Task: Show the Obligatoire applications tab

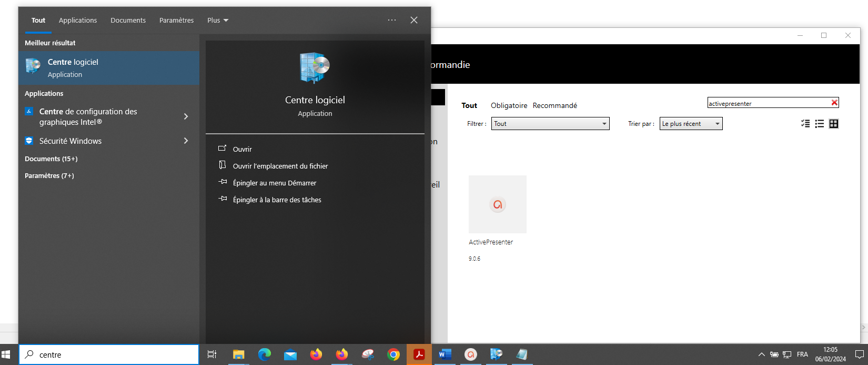Action: tap(509, 105)
